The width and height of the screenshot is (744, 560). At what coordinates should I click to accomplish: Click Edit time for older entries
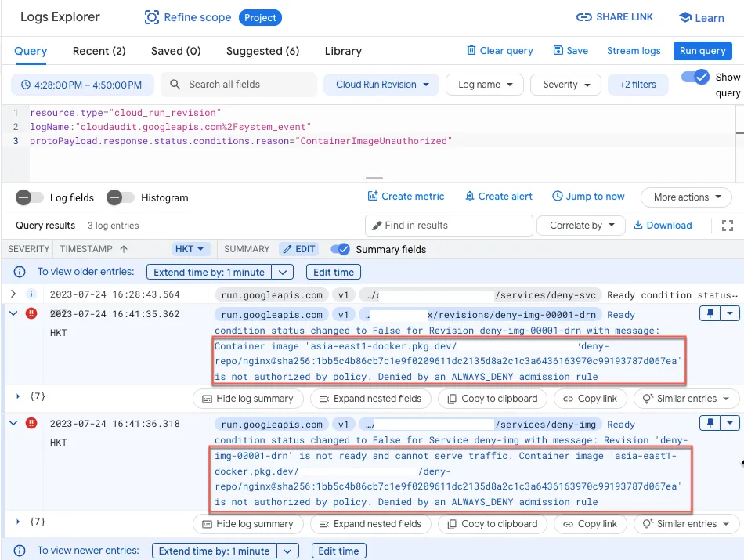[334, 272]
